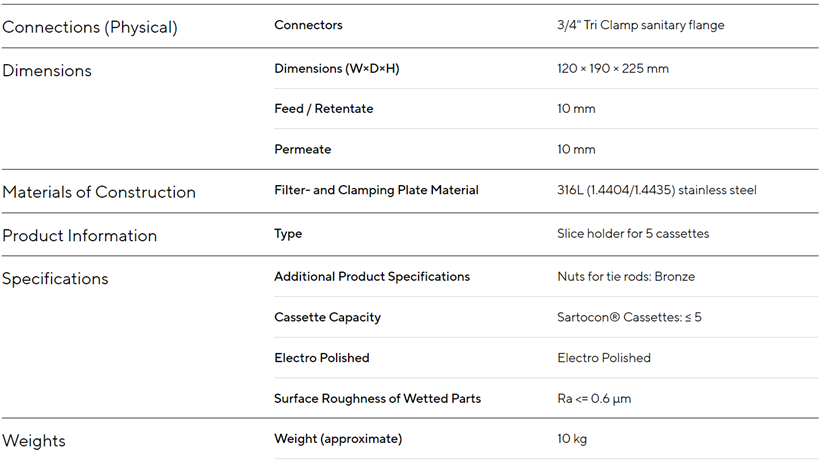Select the Dimensions section heading
This screenshot has width=821, height=463.
click(x=47, y=71)
